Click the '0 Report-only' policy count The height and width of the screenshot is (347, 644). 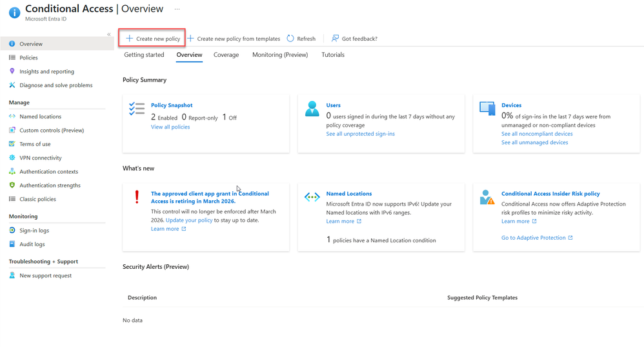(199, 117)
